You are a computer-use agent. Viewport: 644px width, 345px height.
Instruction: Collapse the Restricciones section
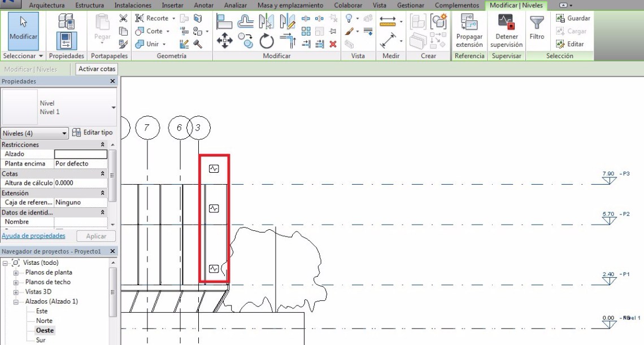(102, 145)
